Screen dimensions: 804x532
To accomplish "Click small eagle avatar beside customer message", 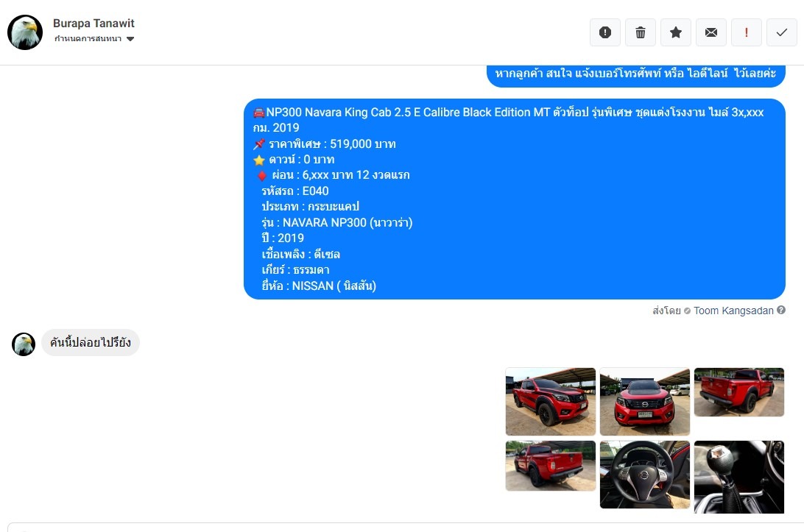I will (24, 344).
